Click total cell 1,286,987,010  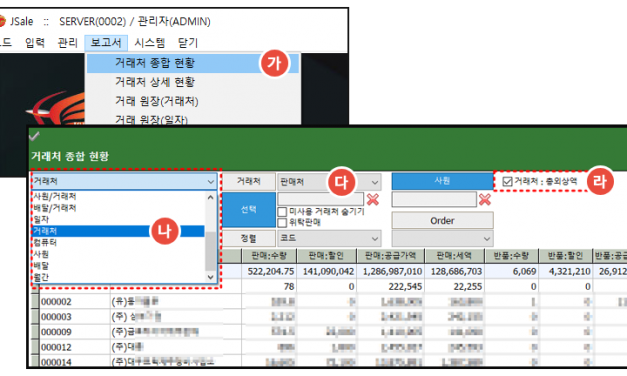[392, 271]
